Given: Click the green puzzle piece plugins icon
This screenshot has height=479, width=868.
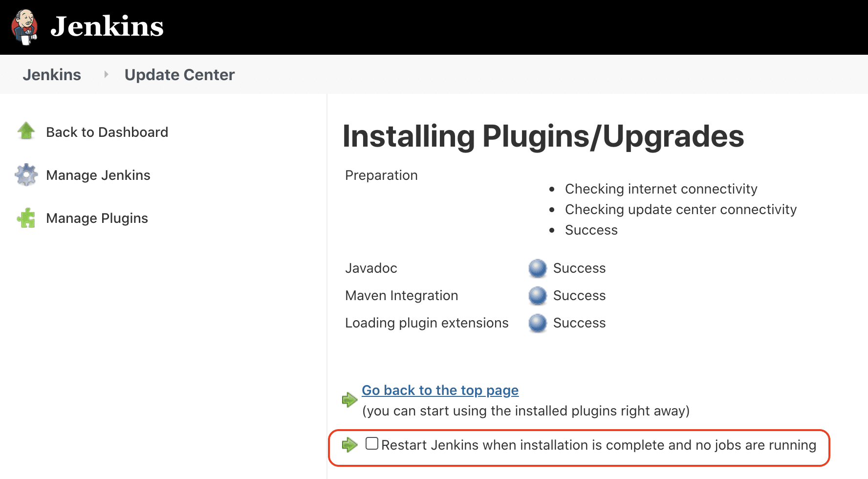Looking at the screenshot, I should tap(26, 218).
